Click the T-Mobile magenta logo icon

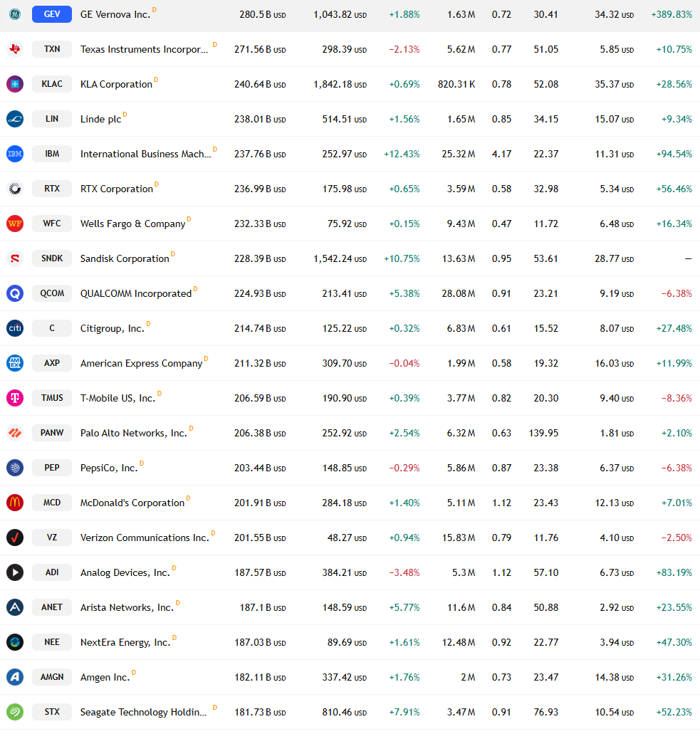coord(15,398)
